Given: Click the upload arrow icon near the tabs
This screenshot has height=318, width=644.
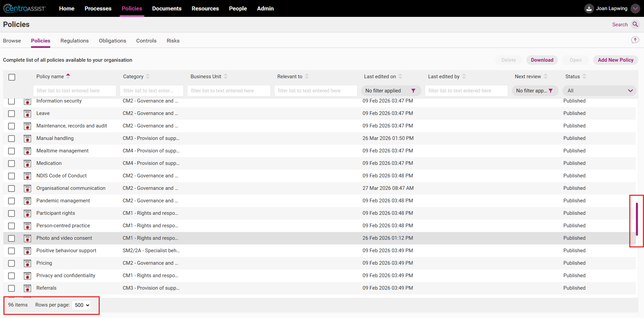Looking at the screenshot, I should 635,40.
